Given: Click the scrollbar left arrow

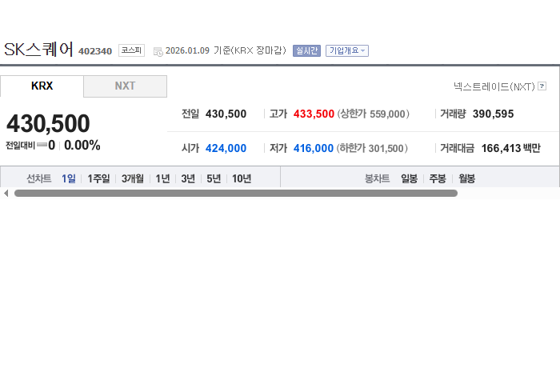Looking at the screenshot, I should [x=6, y=193].
